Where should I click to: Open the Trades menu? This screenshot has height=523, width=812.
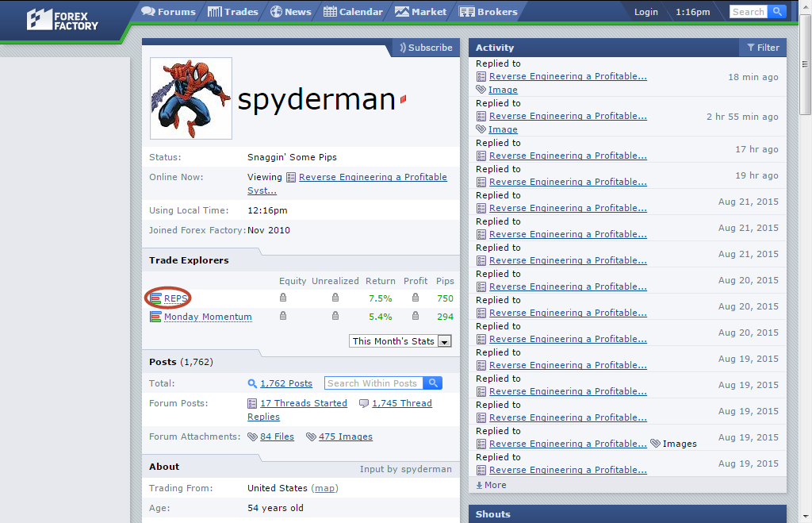point(232,11)
